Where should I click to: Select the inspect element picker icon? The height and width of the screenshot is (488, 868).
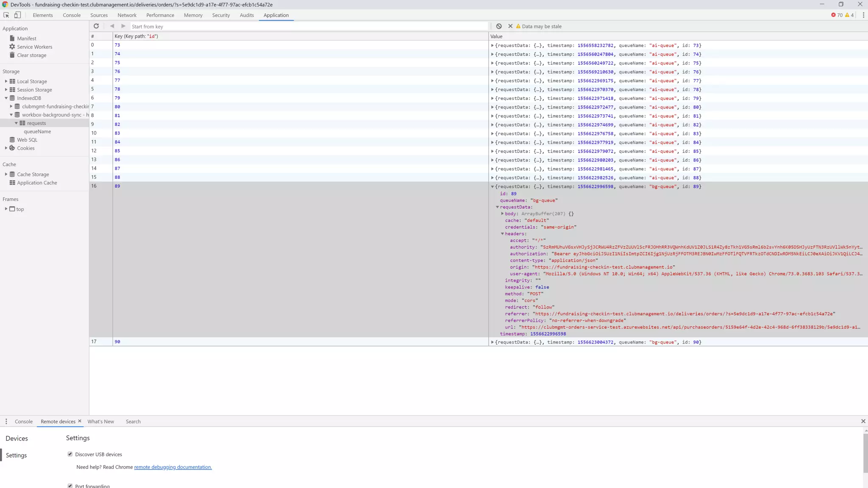pos(6,15)
